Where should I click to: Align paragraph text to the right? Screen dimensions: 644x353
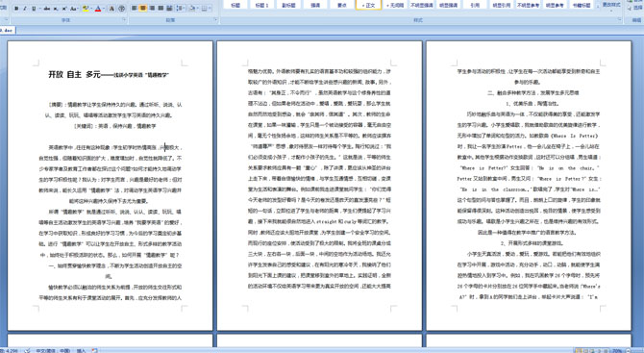tap(152, 9)
